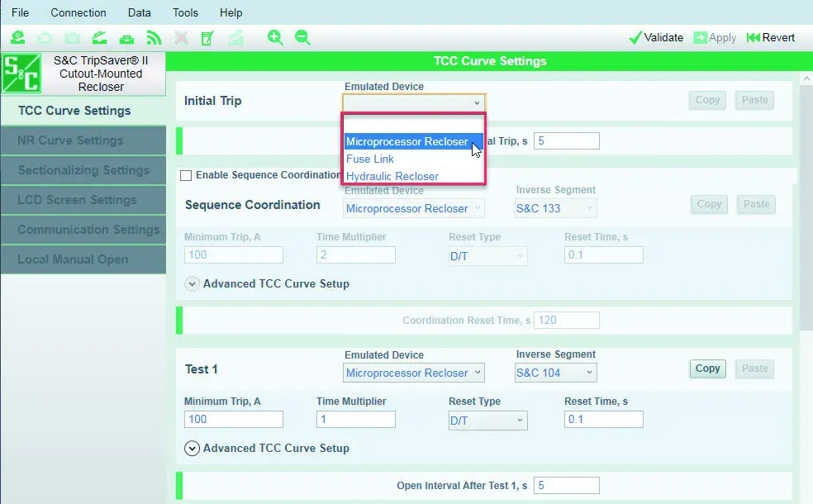Click Test 1 Time Multiplier field
This screenshot has height=504, width=813.
click(x=355, y=419)
